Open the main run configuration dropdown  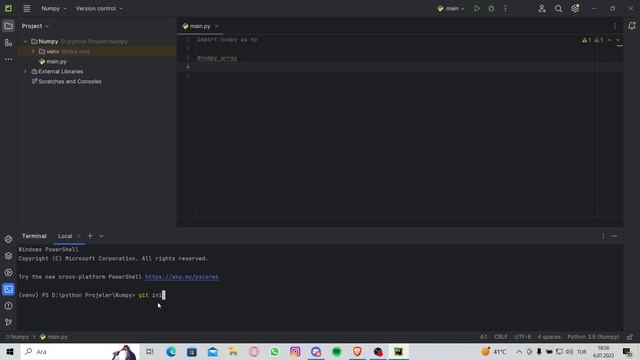tap(451, 9)
